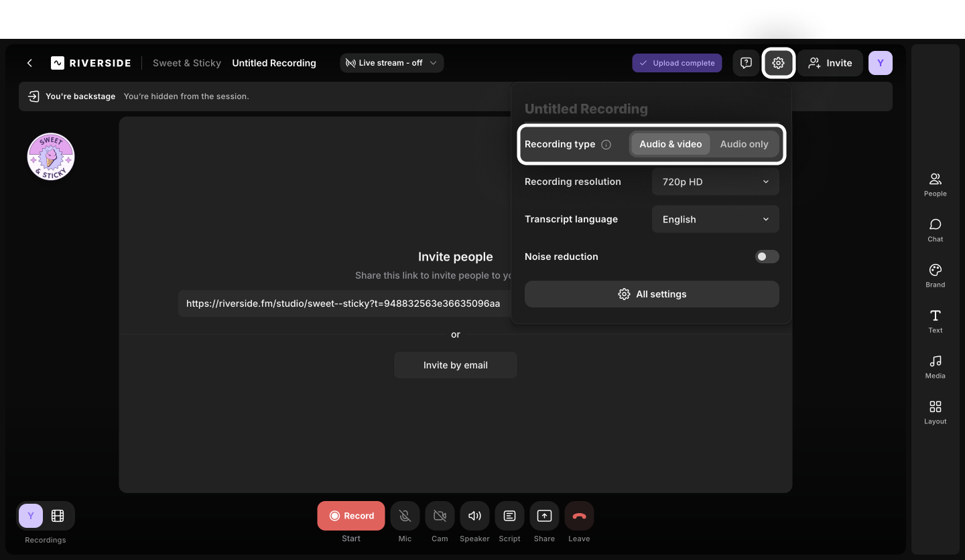The height and width of the screenshot is (560, 965).
Task: Start recording with the Record button
Action: pos(351,516)
